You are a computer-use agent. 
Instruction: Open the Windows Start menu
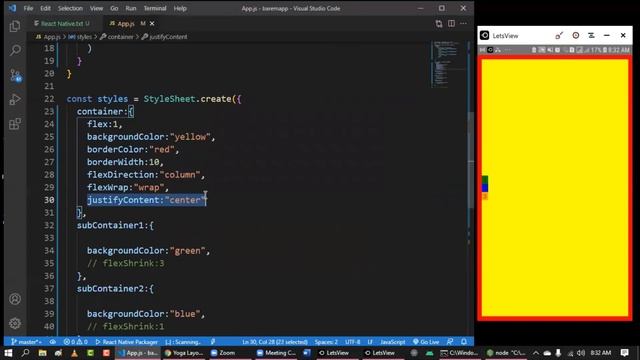click(x=8, y=353)
